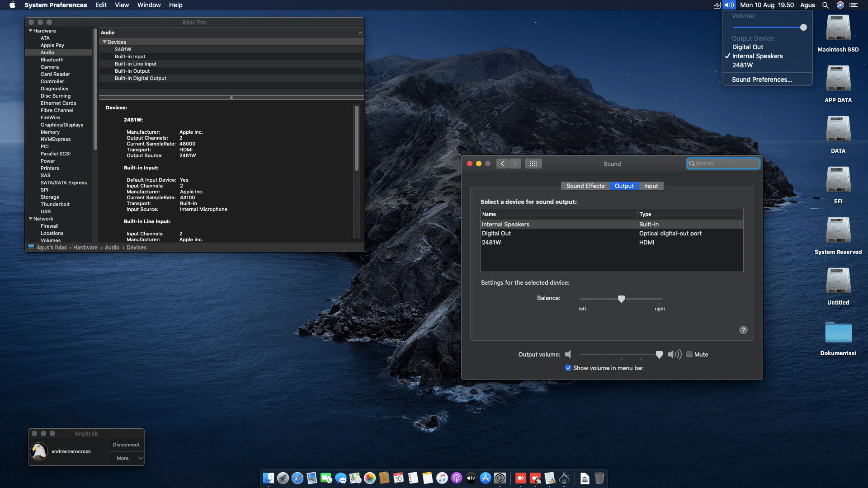Open the Window menu in the menu bar
Image resolution: width=868 pixels, height=488 pixels.
pyautogui.click(x=149, y=5)
